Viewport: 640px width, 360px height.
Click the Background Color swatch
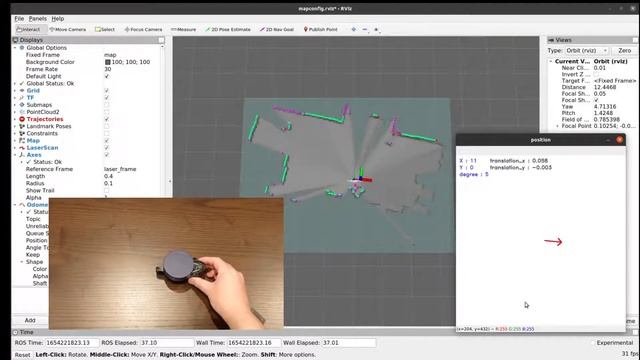[x=108, y=62]
